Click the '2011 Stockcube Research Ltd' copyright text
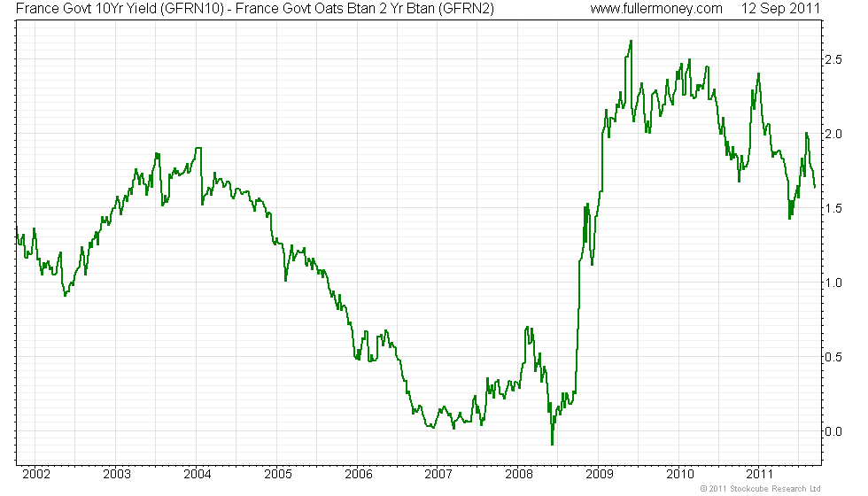 761,489
